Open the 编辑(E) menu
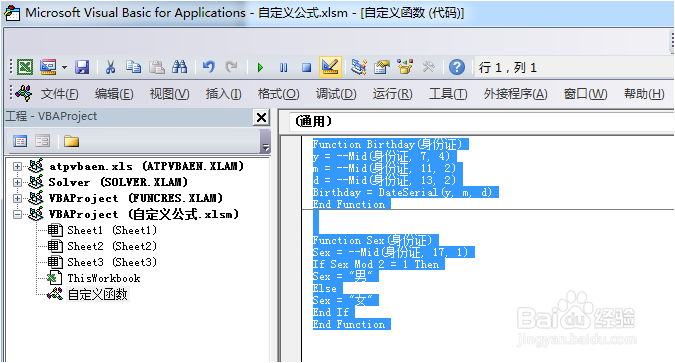The width and height of the screenshot is (675, 363). tap(114, 93)
